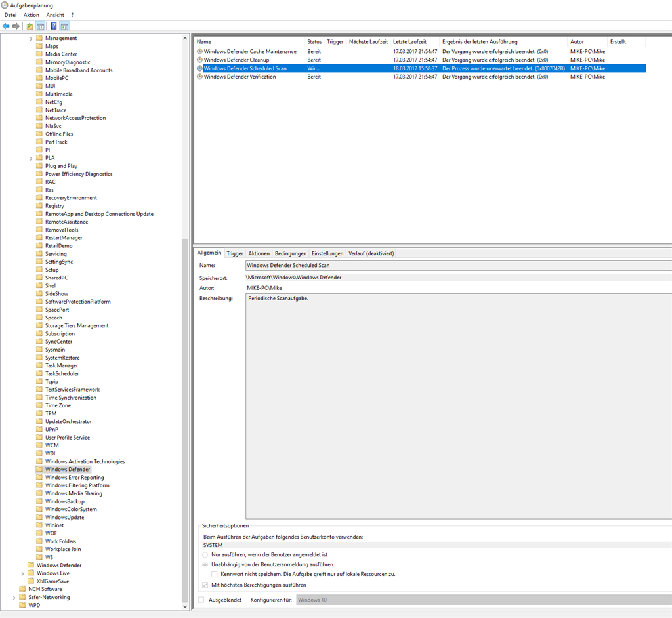Select 'Windows Defender Verification' task row
672x618 pixels.
pos(421,77)
